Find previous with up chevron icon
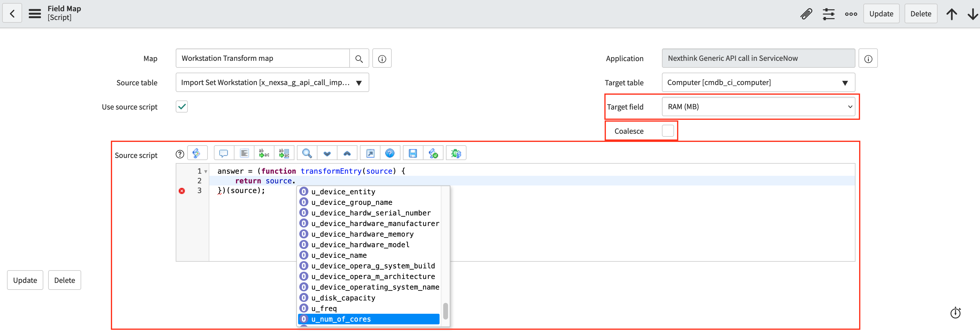Screen dimensions: 980x331 click(347, 153)
